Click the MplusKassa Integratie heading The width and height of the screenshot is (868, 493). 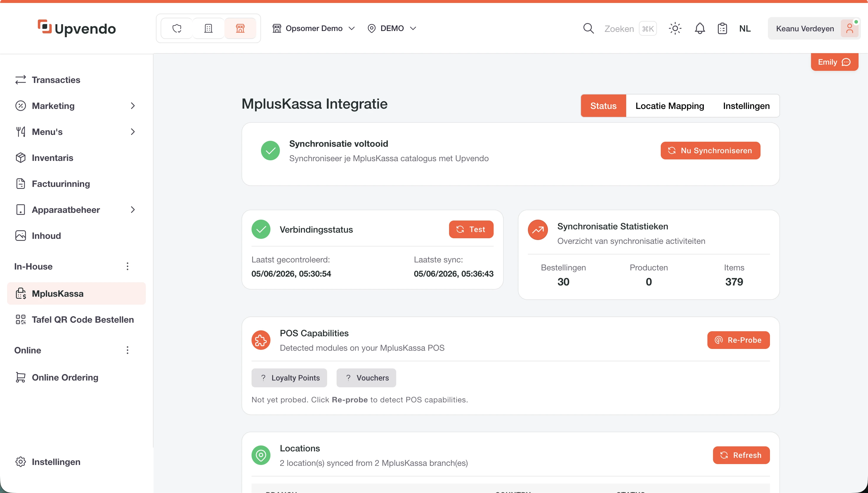pyautogui.click(x=314, y=104)
